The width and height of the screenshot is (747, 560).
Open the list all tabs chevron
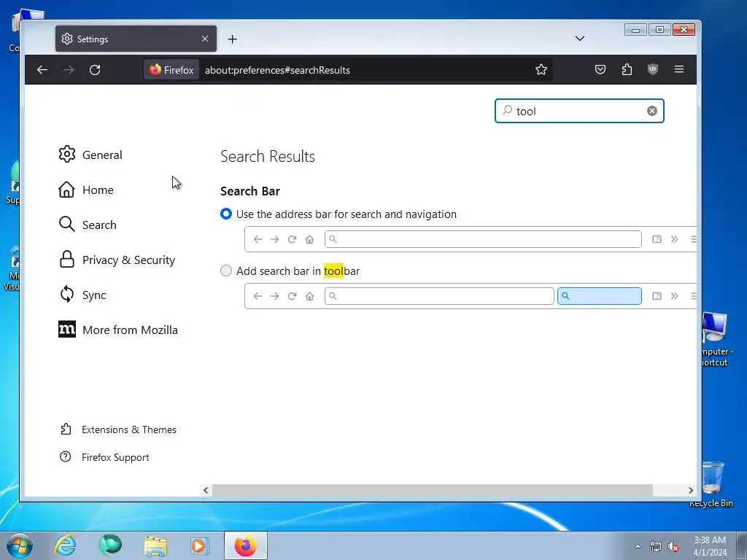(580, 39)
